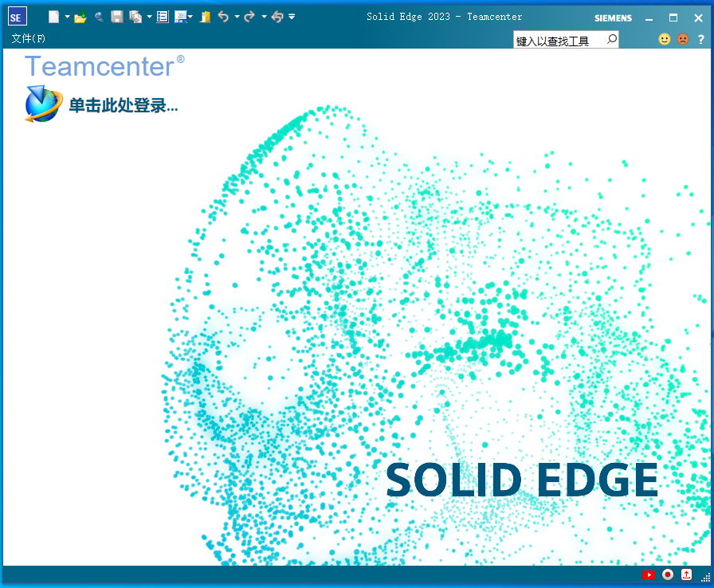Click the Teamcenter globe login icon
The width and height of the screenshot is (714, 588).
[43, 104]
